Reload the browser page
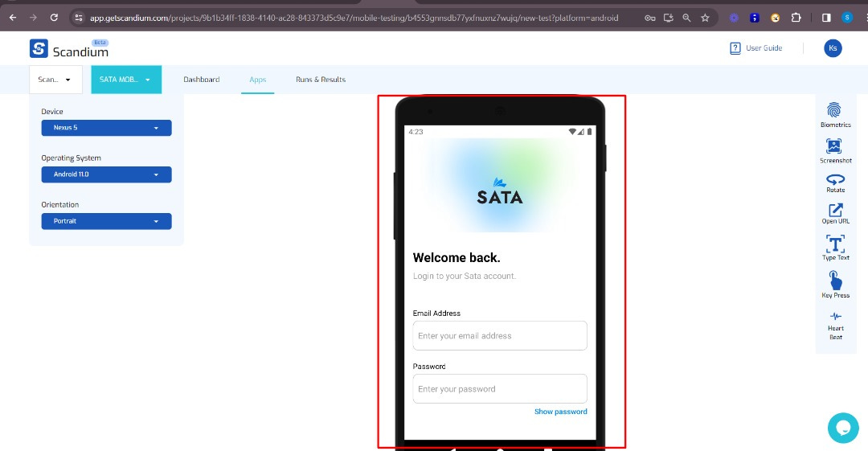 click(x=54, y=17)
